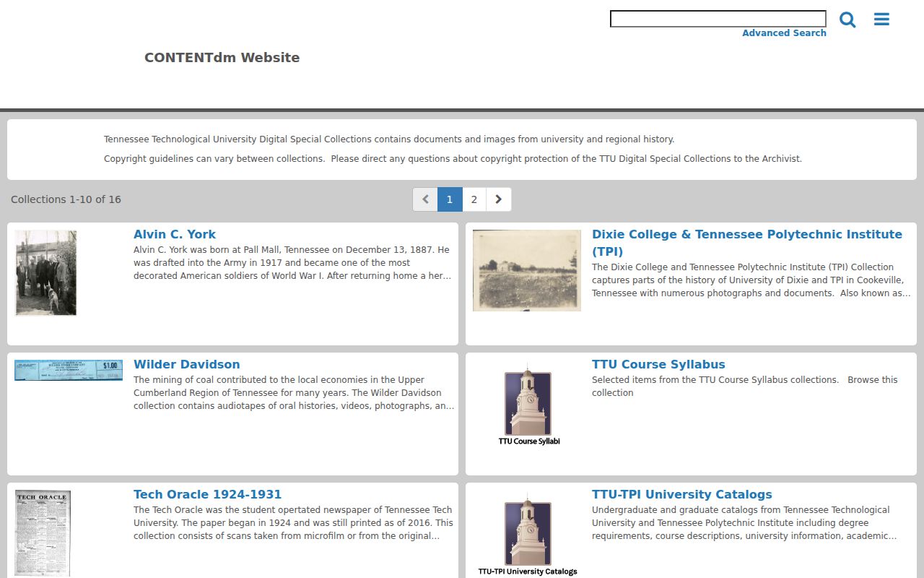The width and height of the screenshot is (924, 578).
Task: Click the TTU Course Syllabi tower thumbnail
Action: tap(528, 403)
